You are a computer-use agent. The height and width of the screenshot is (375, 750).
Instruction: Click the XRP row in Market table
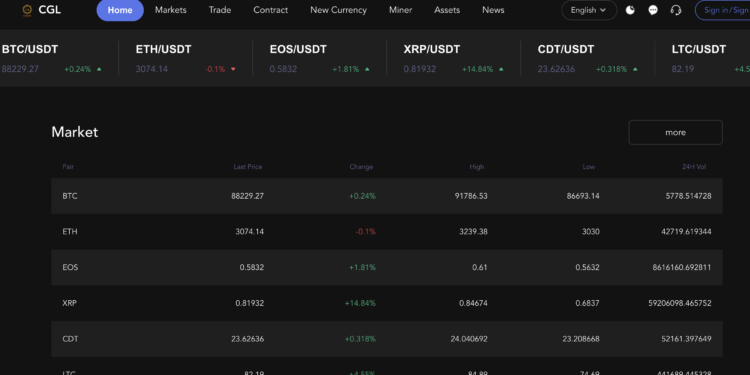[x=386, y=303]
